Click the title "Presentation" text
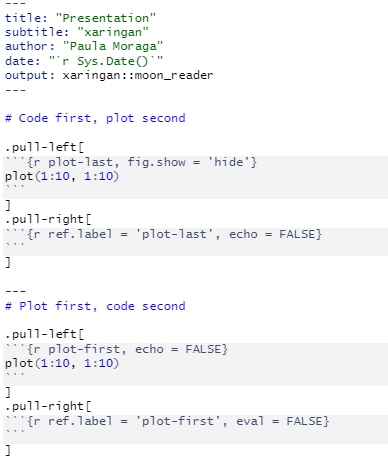This screenshot has width=388, height=468. 106,18
